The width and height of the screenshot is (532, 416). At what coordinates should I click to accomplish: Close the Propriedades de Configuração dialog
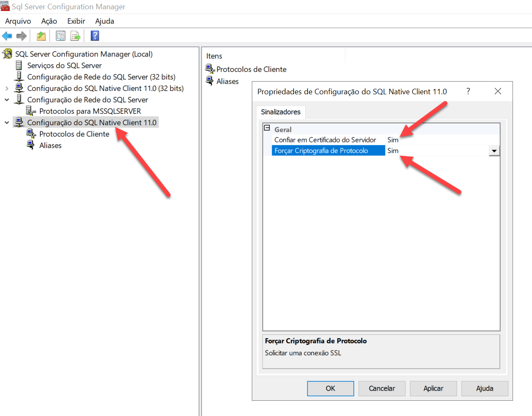[498, 91]
